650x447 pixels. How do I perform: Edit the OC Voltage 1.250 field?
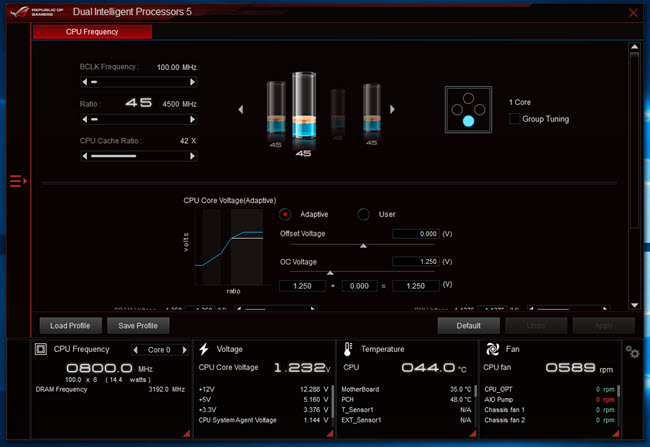[416, 262]
